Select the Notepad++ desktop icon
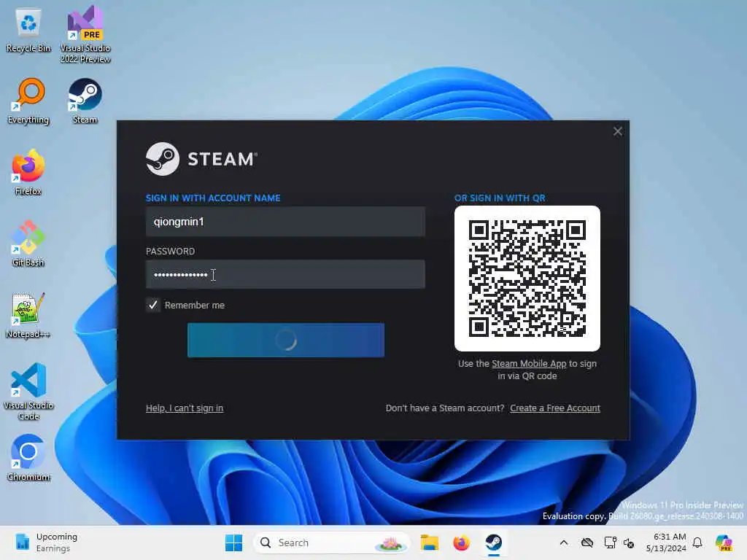 coord(28,315)
